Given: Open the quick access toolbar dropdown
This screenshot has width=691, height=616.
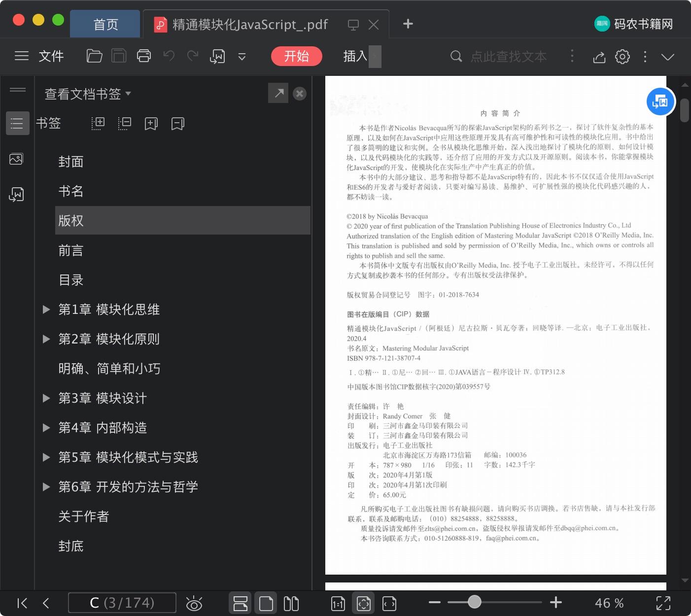Looking at the screenshot, I should pos(242,57).
